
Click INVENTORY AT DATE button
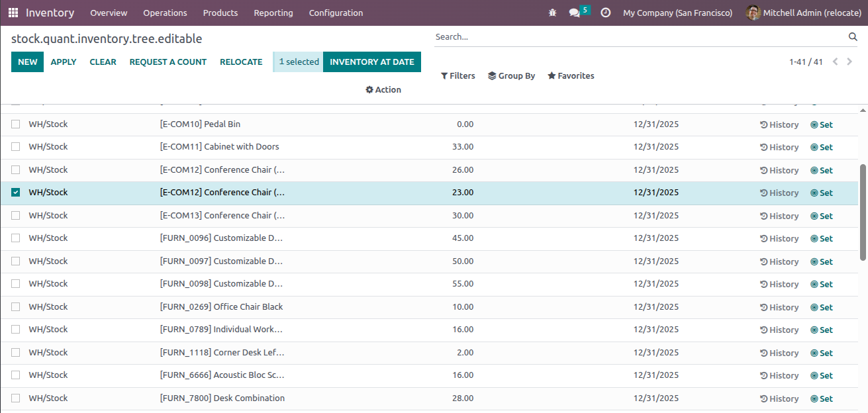click(372, 62)
